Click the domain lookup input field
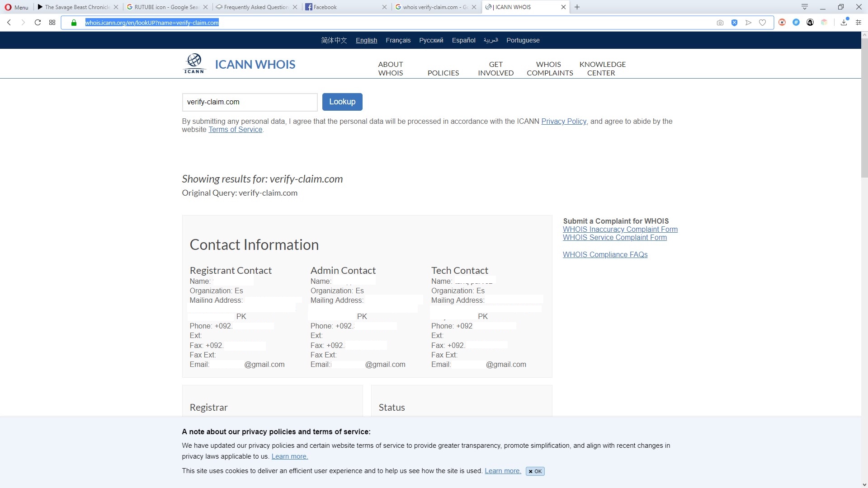868x488 pixels. tap(250, 102)
